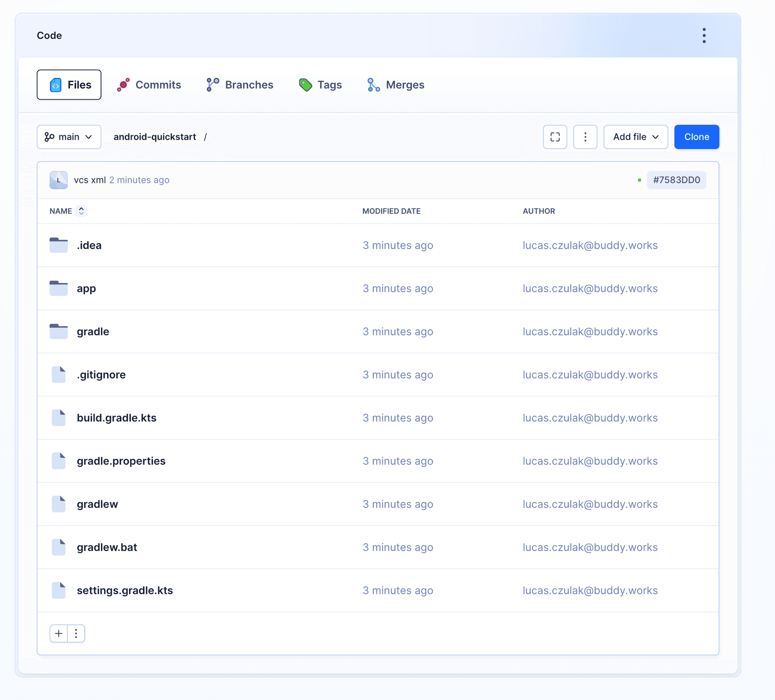This screenshot has width=775, height=700.
Task: Click the branch icon in the branch selector
Action: pos(50,137)
